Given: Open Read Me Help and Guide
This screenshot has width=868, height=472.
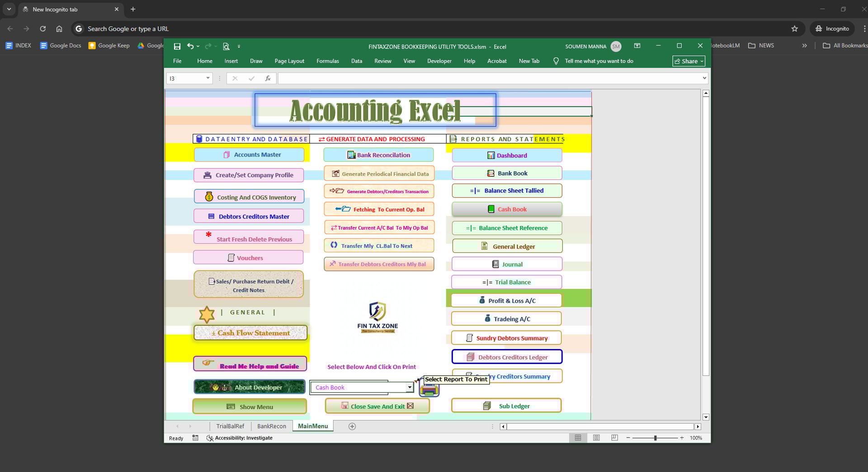Looking at the screenshot, I should click(x=250, y=364).
